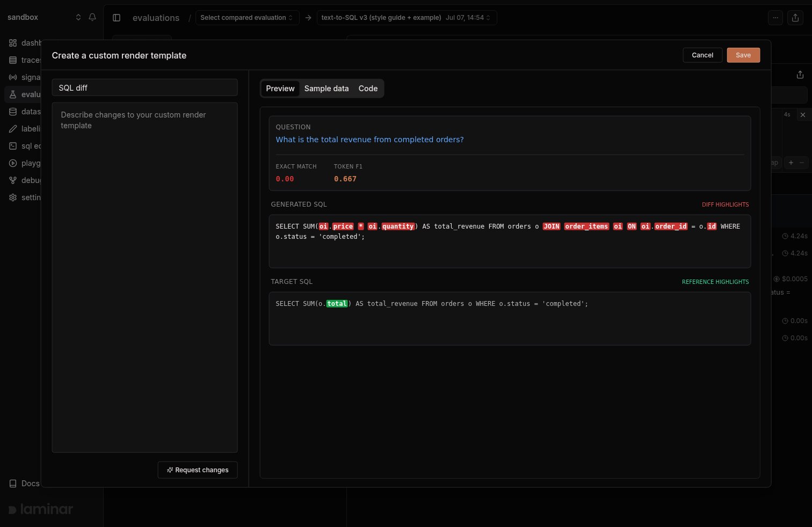Click the EXACT MATCH score 0.00
Image resolution: width=812 pixels, height=527 pixels.
pos(285,179)
